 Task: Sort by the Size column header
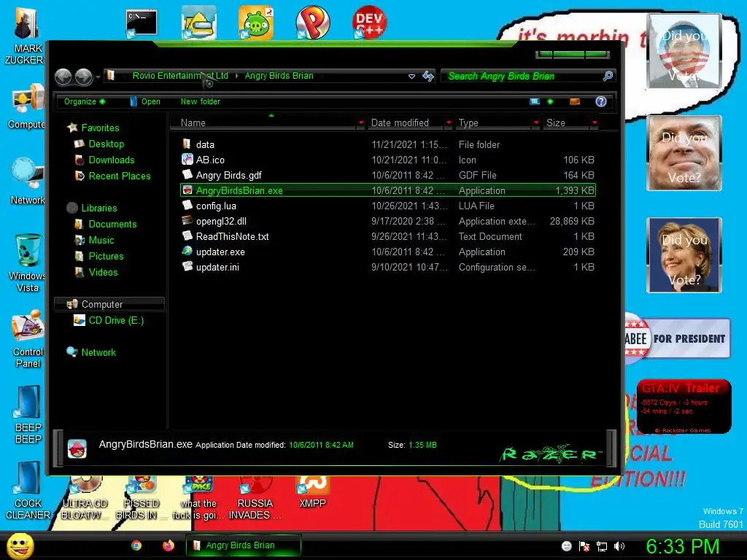click(x=566, y=122)
